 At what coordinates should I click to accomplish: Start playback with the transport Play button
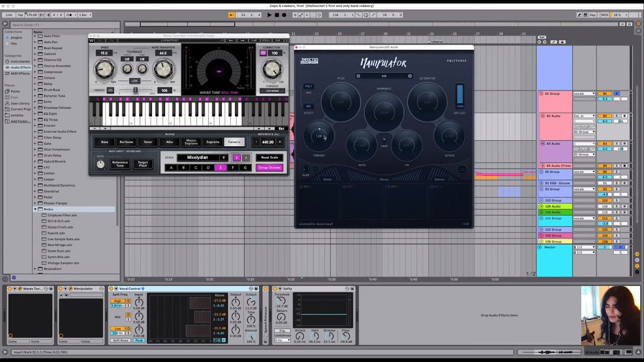[x=269, y=15]
